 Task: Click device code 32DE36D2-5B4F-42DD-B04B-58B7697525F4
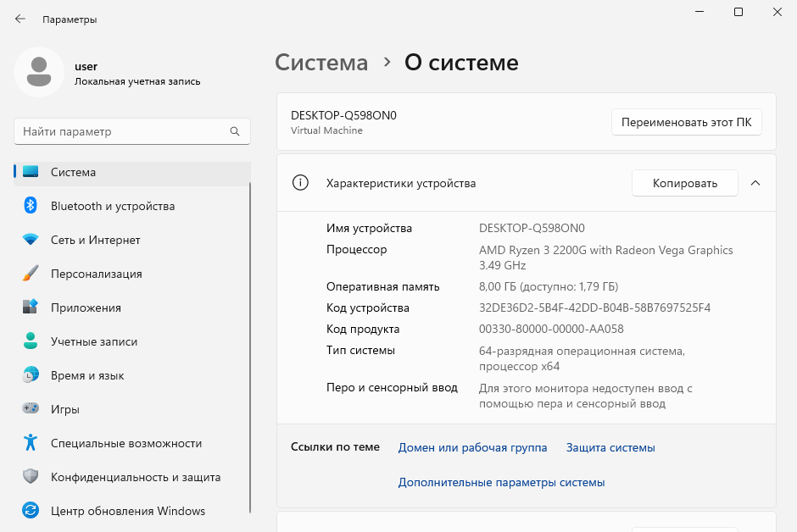[x=594, y=308]
